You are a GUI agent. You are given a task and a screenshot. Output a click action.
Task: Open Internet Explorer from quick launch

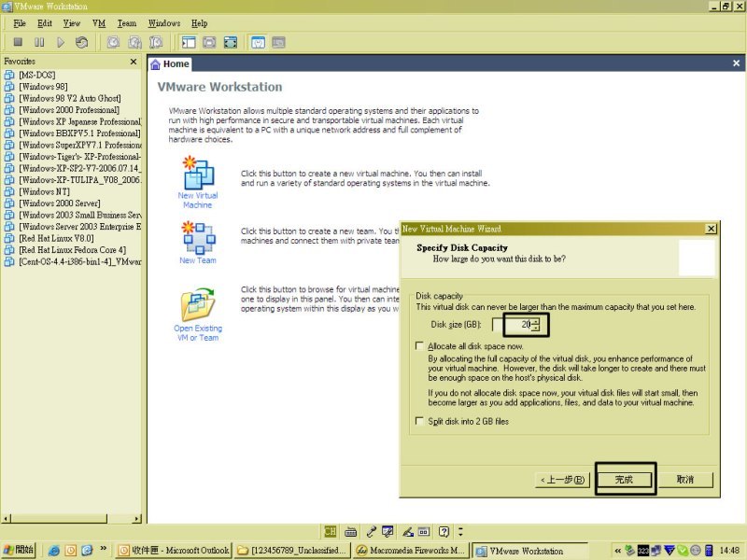54,551
